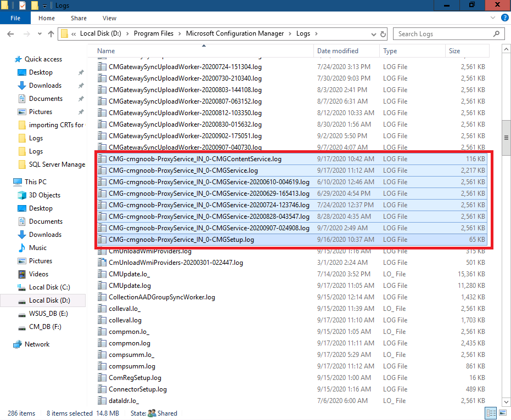The width and height of the screenshot is (511, 420).
Task: Navigate to Microsoft Configuration Manager breadcrumb
Action: pos(235,33)
